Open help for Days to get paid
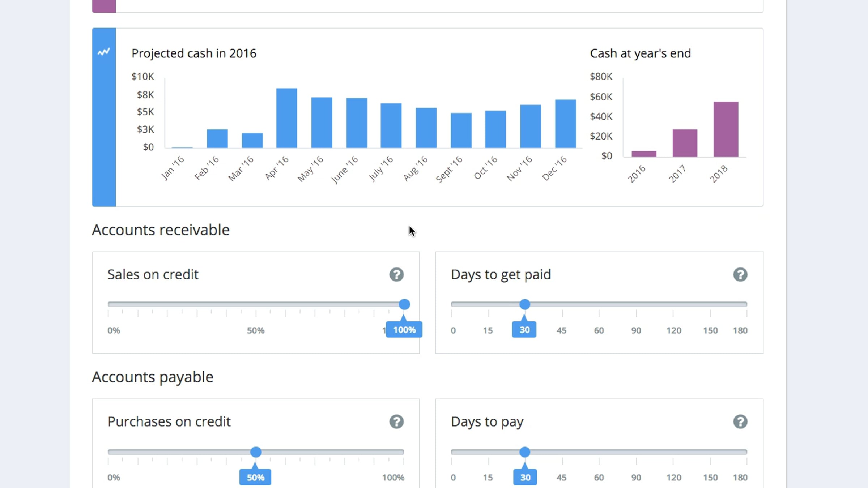Viewport: 868px width, 488px height. pyautogui.click(x=740, y=275)
